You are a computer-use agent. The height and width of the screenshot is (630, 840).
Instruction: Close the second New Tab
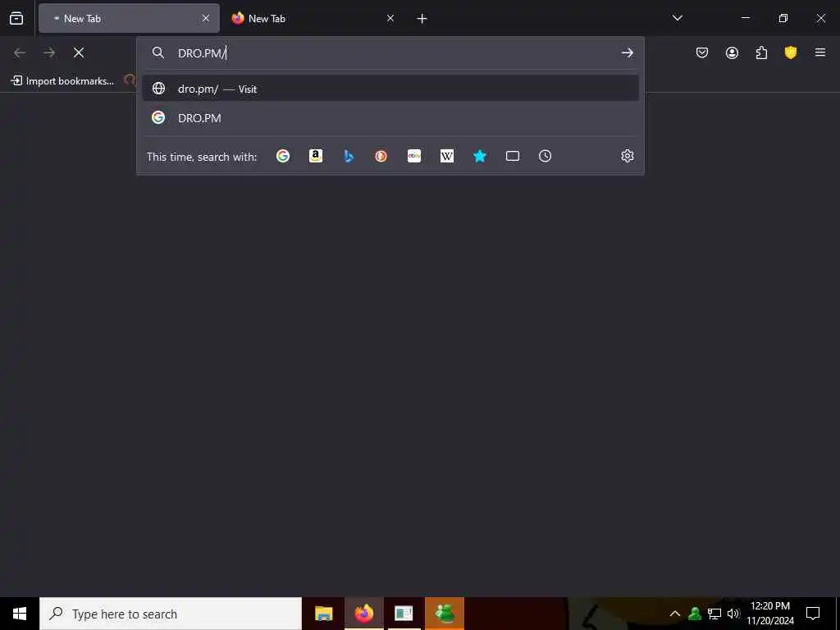pyautogui.click(x=390, y=18)
